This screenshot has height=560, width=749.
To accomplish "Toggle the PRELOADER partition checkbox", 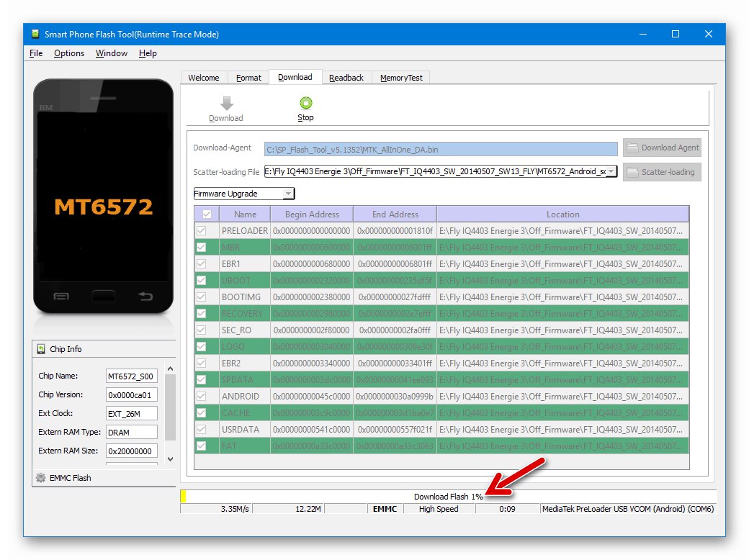I will coord(201,230).
